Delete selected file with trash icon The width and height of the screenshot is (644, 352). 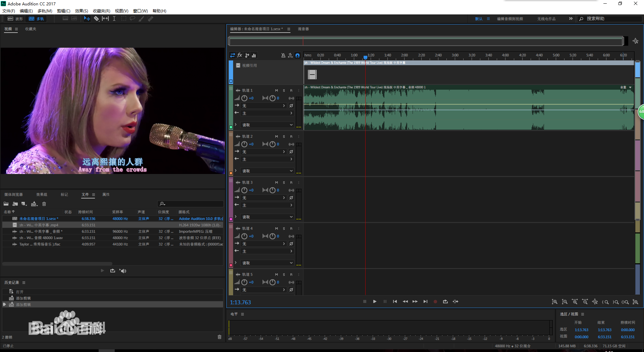pos(44,204)
